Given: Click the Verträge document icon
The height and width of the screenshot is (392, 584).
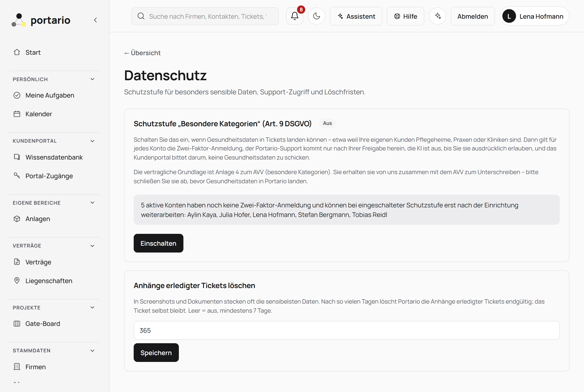Looking at the screenshot, I should pyautogui.click(x=17, y=262).
